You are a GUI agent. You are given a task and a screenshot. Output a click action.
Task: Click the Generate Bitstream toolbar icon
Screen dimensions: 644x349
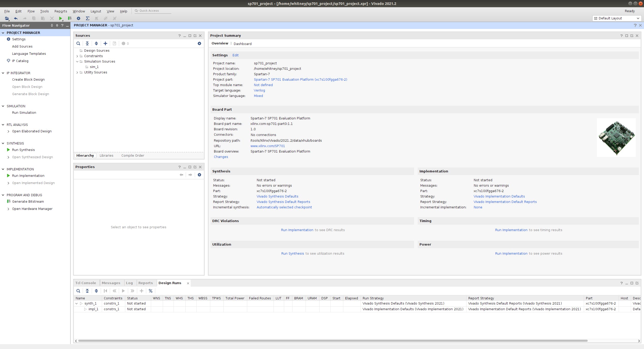click(x=69, y=18)
